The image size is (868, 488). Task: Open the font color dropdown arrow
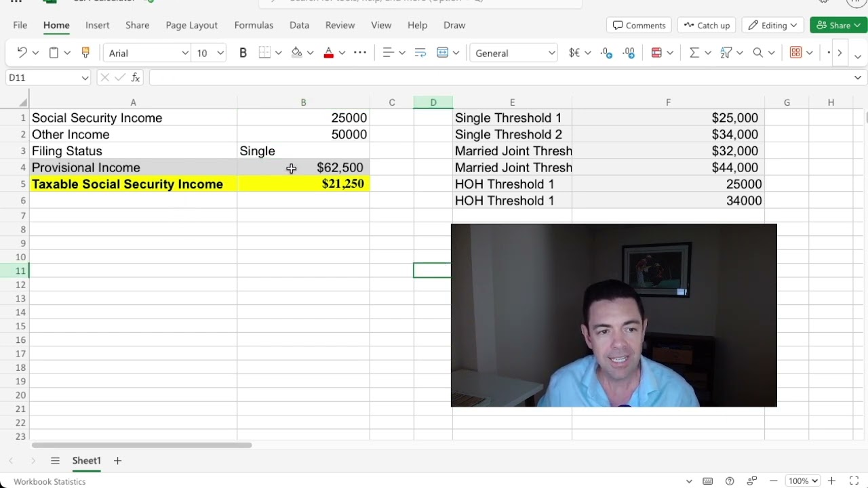tap(342, 53)
